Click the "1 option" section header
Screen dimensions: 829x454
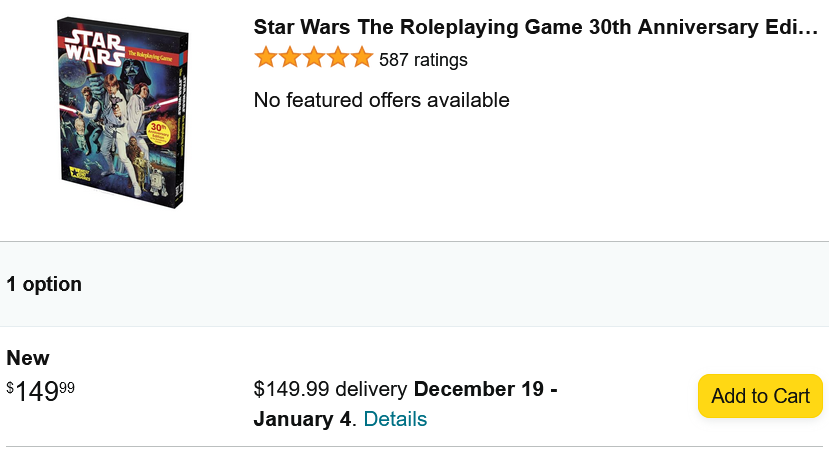(44, 284)
